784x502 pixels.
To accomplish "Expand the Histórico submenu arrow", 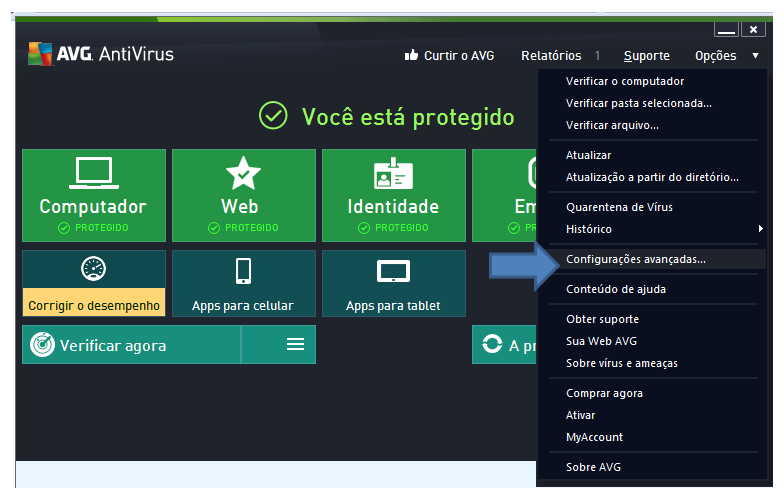I will pyautogui.click(x=760, y=228).
